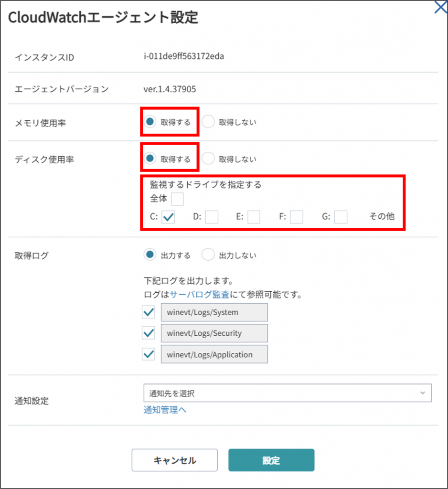Select 取得しない for メモリ使用率

click(x=208, y=122)
